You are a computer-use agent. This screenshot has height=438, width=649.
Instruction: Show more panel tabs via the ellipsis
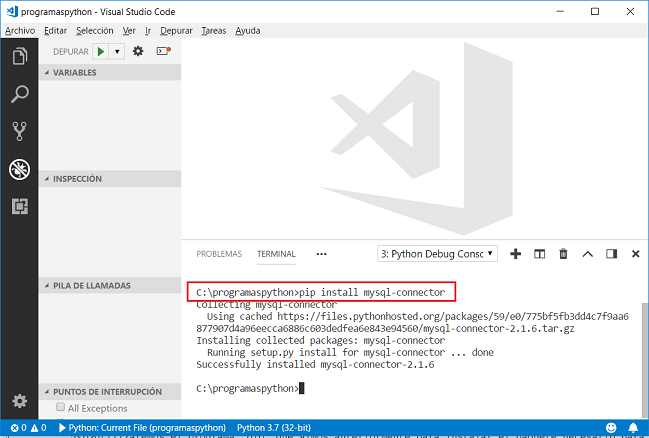coord(321,254)
